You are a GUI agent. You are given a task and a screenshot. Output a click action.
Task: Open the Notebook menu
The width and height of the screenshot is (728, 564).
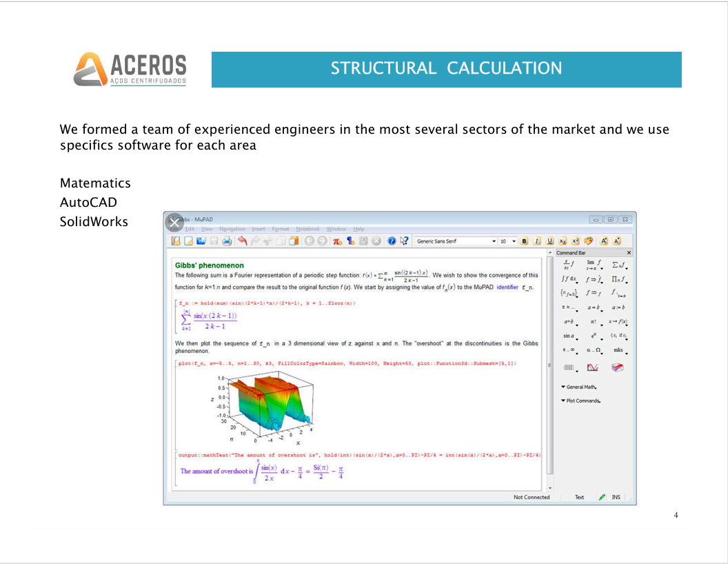308,229
